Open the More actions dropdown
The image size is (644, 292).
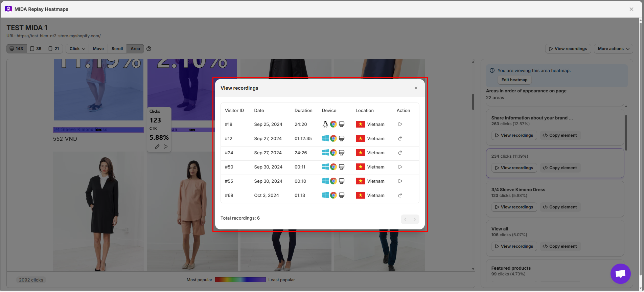click(x=613, y=49)
